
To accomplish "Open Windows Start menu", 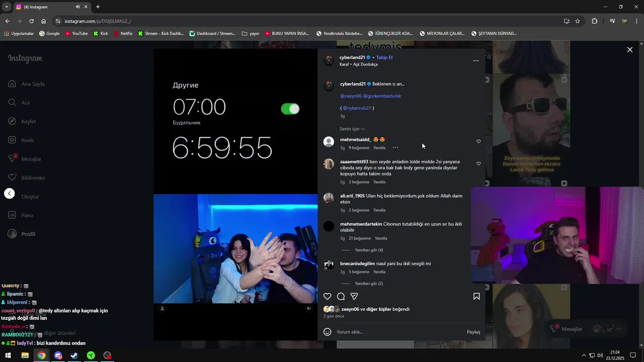I will [8, 355].
